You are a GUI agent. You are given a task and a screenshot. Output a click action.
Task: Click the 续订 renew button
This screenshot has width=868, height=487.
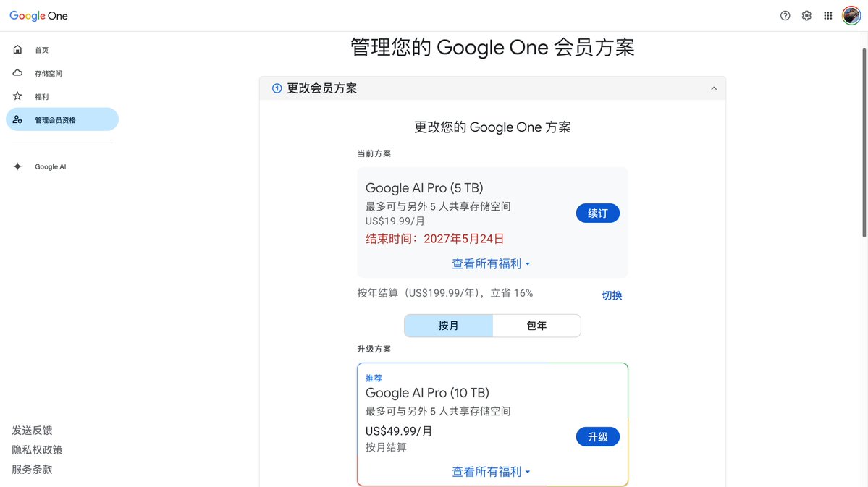(x=597, y=213)
